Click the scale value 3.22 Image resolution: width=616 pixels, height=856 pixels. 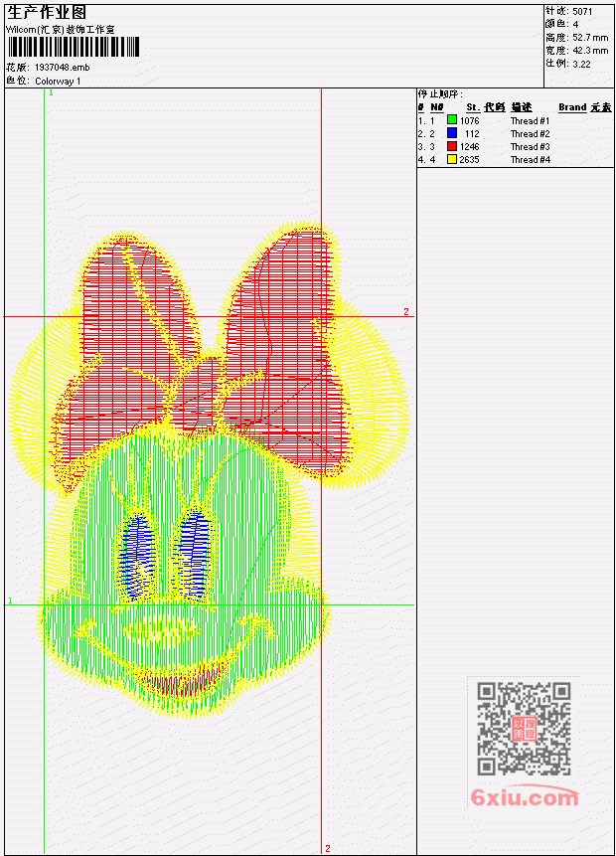tap(581, 64)
